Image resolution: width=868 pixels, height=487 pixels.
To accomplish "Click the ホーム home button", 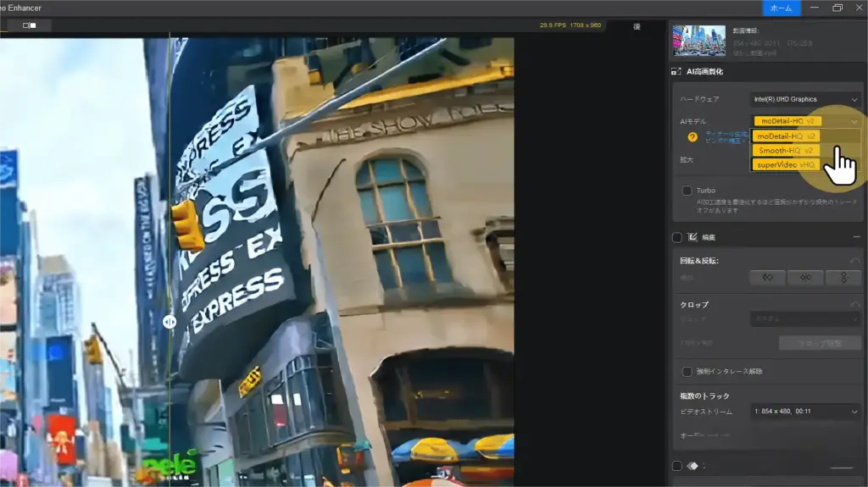I will tap(781, 8).
